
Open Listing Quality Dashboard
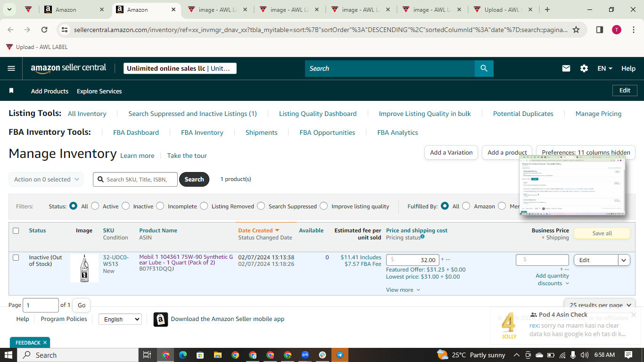click(x=318, y=114)
